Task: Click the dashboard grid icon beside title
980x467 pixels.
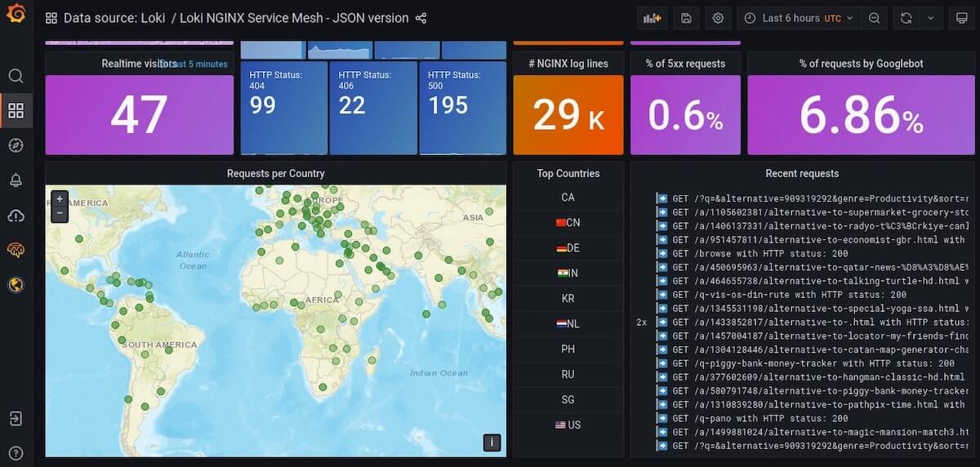Action: coord(51,18)
